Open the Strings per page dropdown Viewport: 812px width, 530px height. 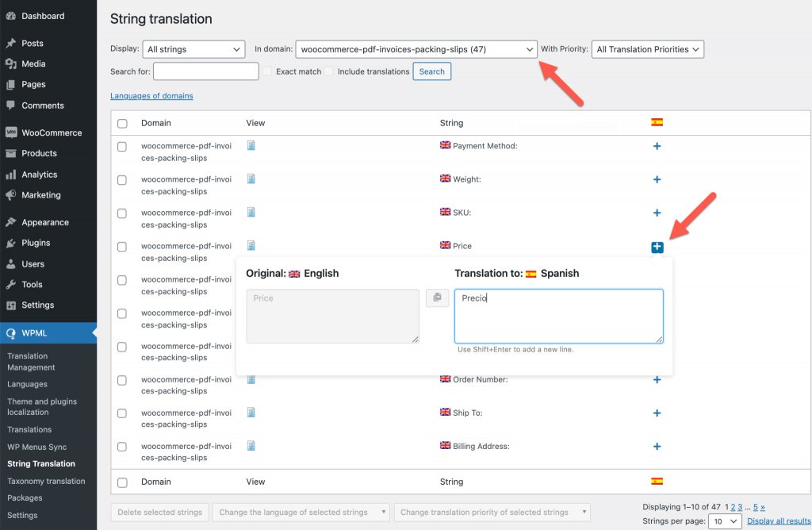[x=725, y=521]
